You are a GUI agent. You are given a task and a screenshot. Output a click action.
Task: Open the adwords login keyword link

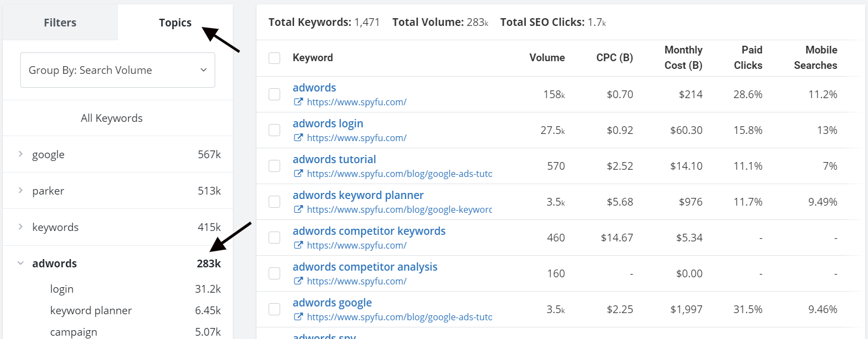coord(328,123)
